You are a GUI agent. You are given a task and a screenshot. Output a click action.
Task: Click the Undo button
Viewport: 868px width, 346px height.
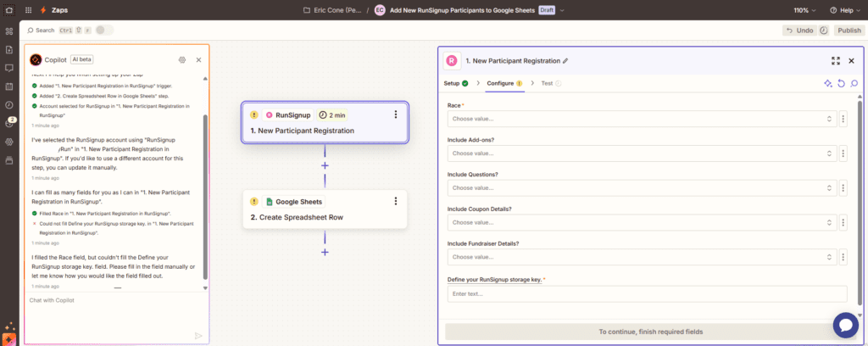point(798,31)
